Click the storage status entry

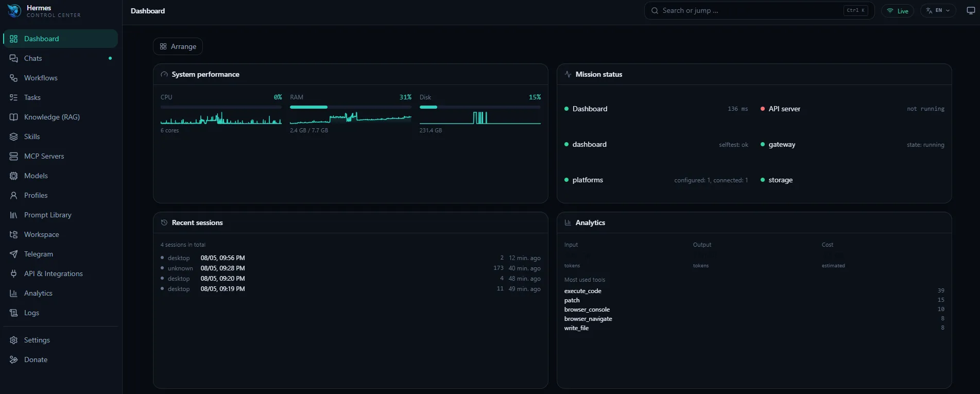[x=852, y=180]
